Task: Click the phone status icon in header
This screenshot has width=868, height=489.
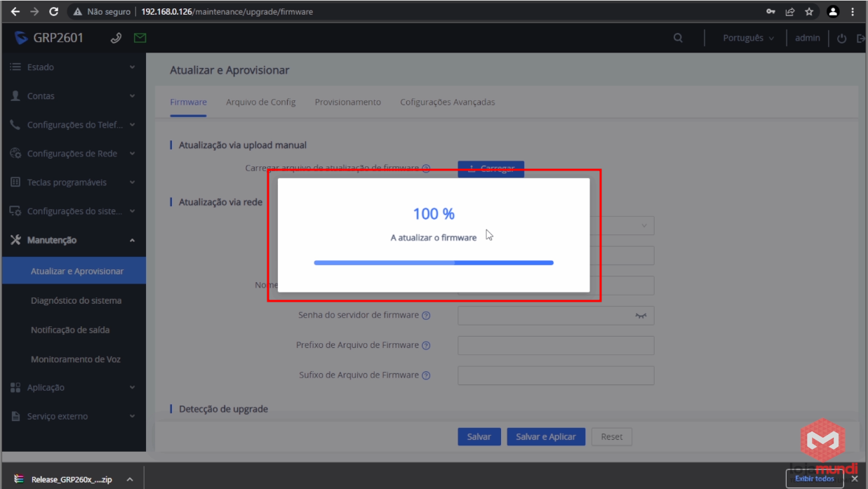Action: pos(116,38)
